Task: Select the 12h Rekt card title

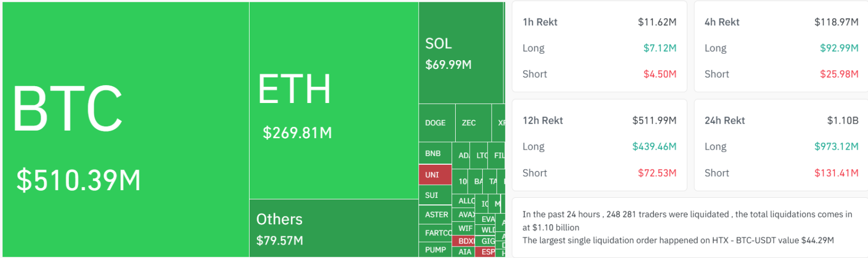Action: 542,121
